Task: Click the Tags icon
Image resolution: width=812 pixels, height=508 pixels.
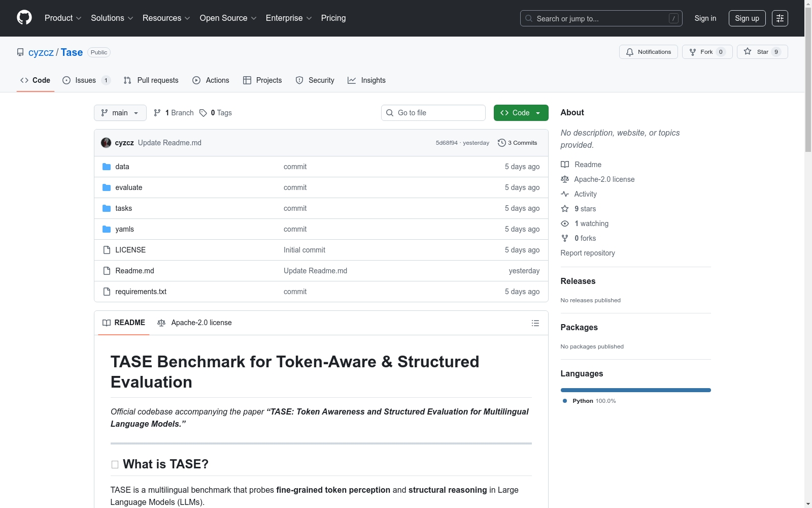Action: click(203, 113)
